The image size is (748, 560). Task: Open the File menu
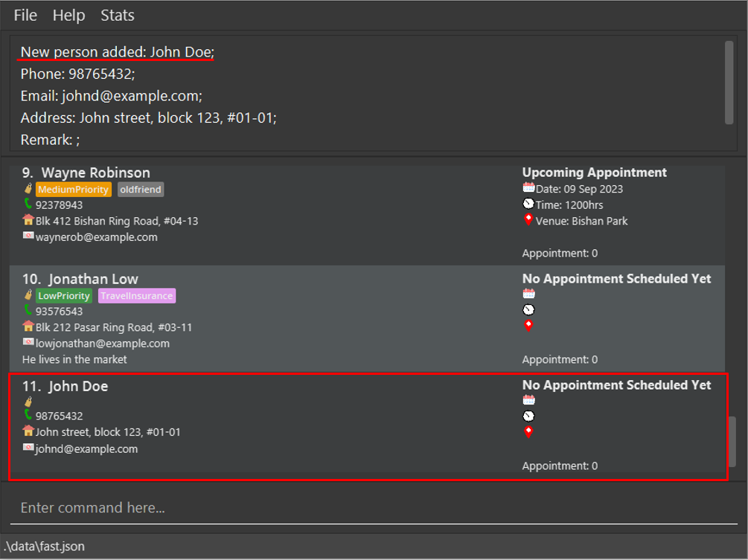(x=25, y=16)
